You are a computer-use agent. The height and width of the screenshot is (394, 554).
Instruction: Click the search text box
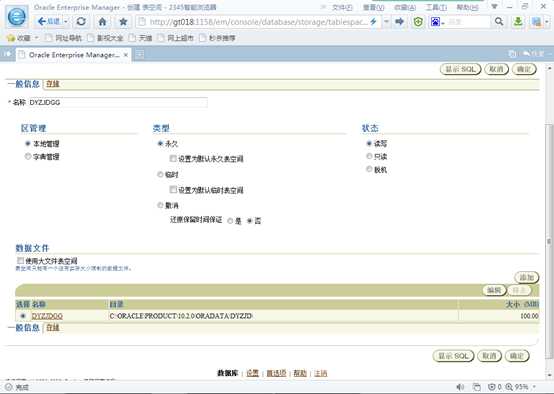(468, 22)
